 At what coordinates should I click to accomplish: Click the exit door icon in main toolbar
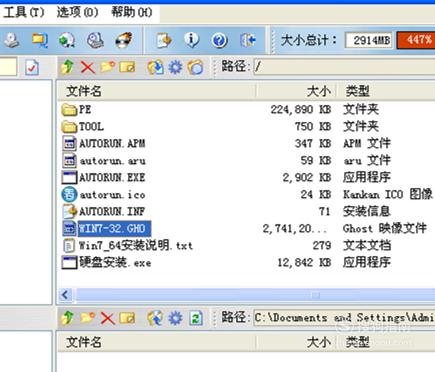pyautogui.click(x=248, y=40)
